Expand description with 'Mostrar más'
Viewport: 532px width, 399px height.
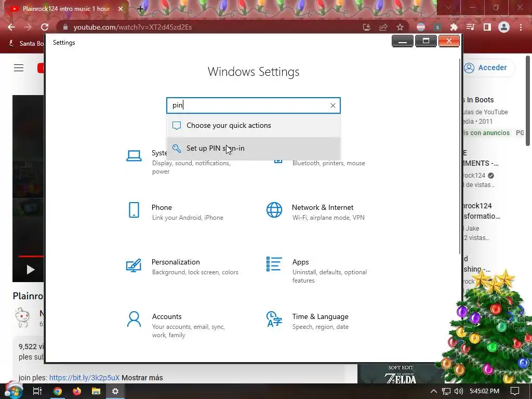pyautogui.click(x=142, y=378)
